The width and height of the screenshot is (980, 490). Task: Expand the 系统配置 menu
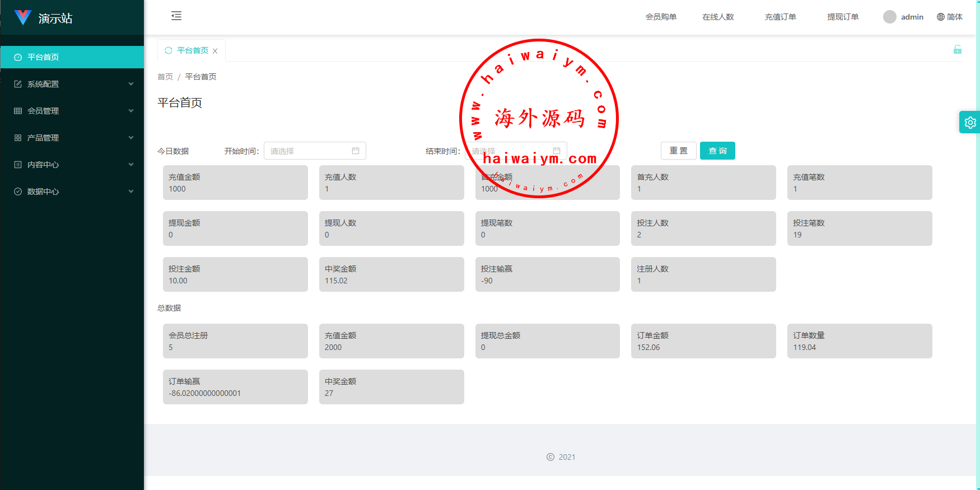pos(72,84)
